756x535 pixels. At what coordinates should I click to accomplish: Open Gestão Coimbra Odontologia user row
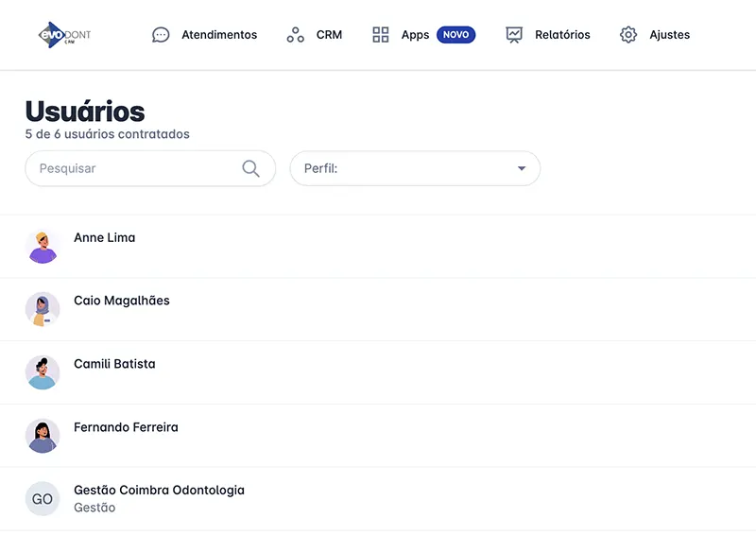[159, 491]
